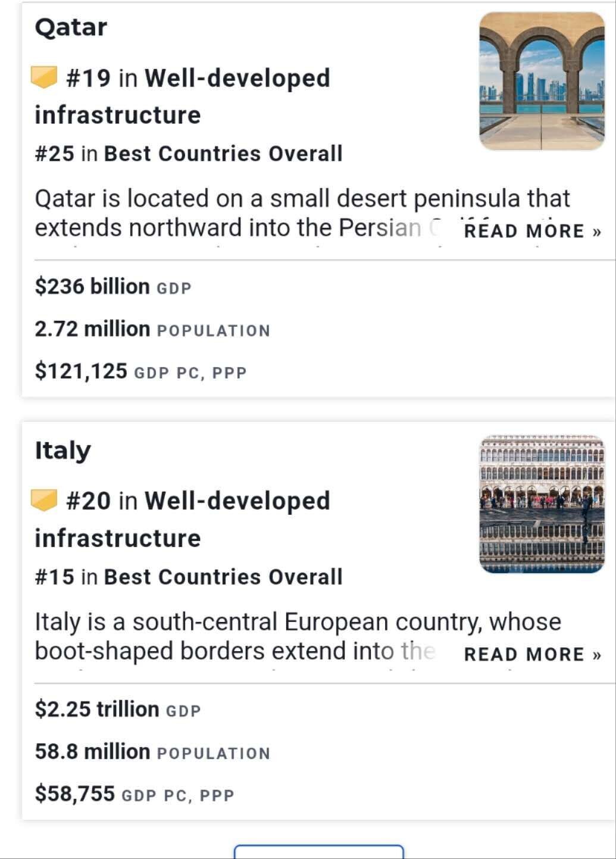Open the Qatar skyline thumbnail image
The image size is (616, 859).
(x=542, y=81)
